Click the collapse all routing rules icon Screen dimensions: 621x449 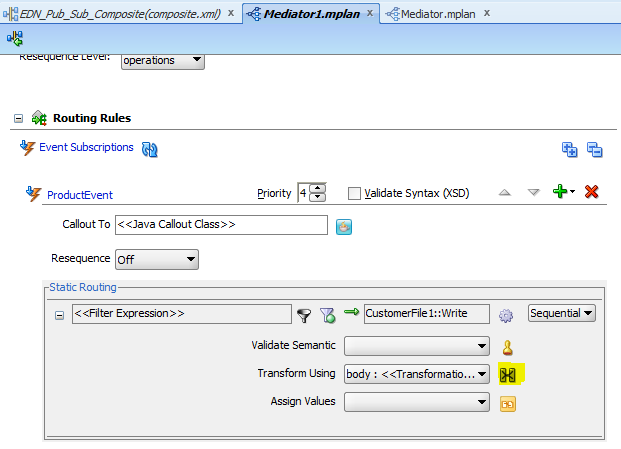(x=594, y=150)
